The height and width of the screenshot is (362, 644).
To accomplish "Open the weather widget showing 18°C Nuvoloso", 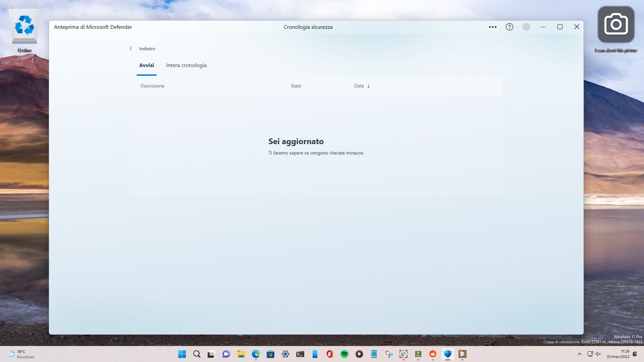I will pyautogui.click(x=21, y=354).
